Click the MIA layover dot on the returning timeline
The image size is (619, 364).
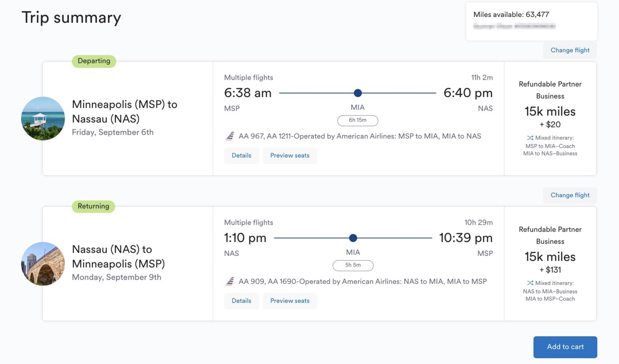tap(353, 238)
